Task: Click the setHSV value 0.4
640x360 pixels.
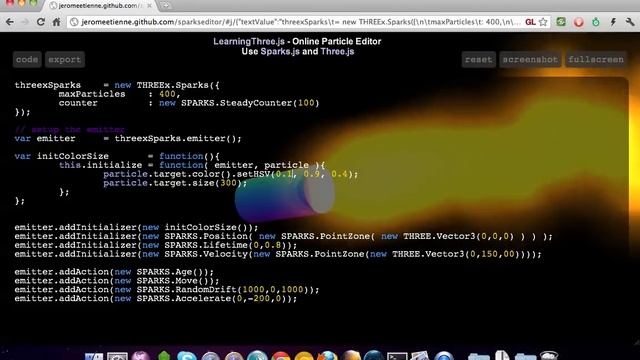Action: [340, 174]
